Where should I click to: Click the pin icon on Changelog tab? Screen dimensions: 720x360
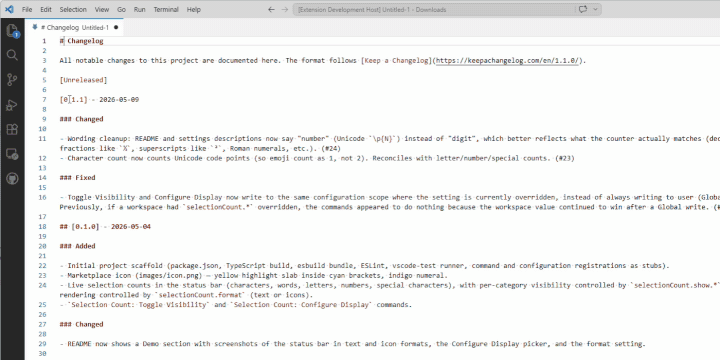[34, 28]
